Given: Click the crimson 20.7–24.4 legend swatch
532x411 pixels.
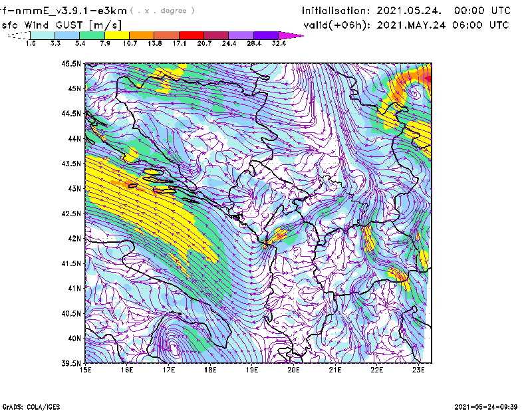Looking at the screenshot, I should pos(216,35).
